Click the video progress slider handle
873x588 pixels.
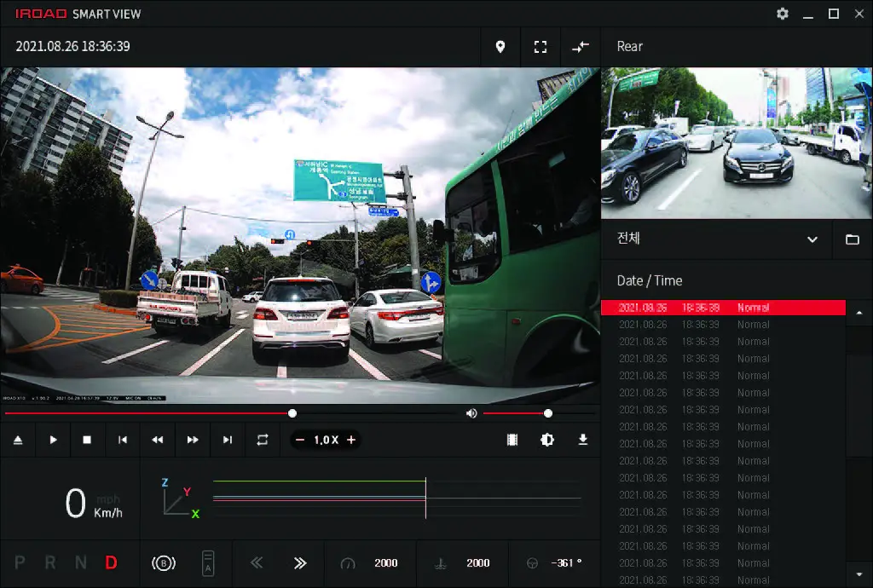click(x=292, y=413)
